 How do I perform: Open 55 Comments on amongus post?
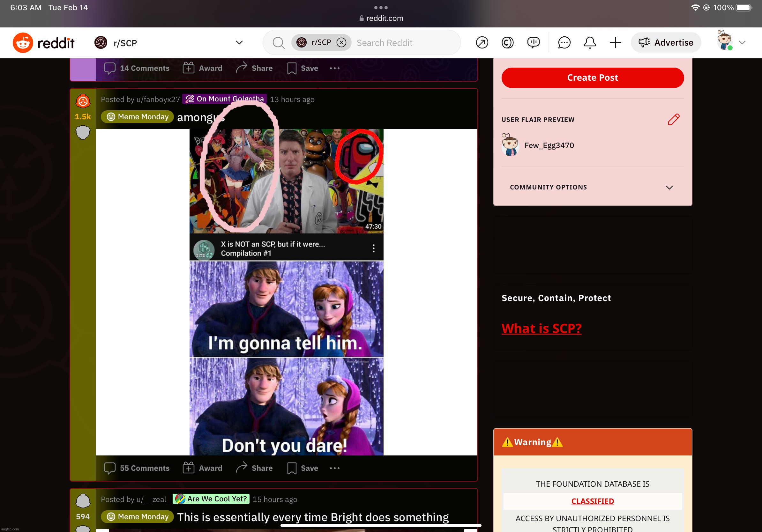coord(136,468)
